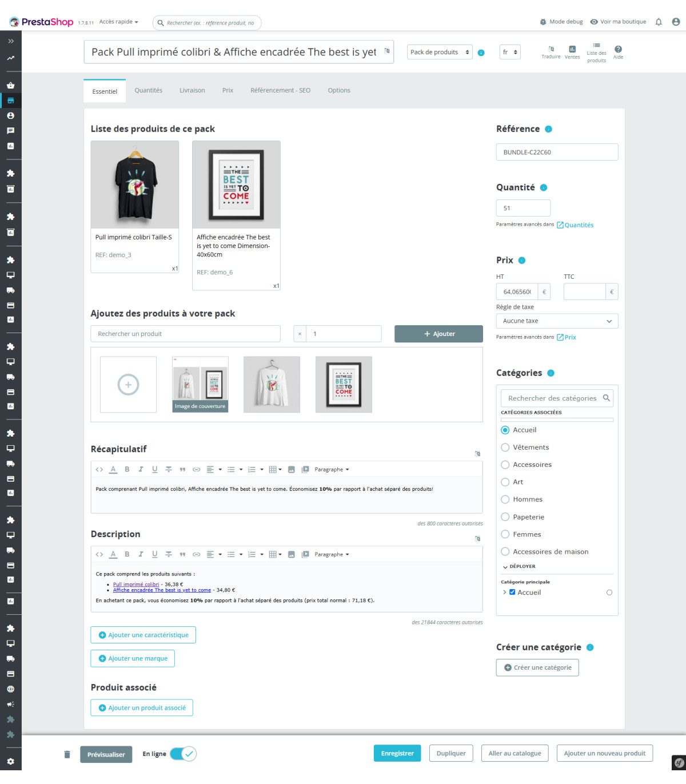Click bold icon in Récapitulatif editor
The image size is (686, 784).
click(127, 469)
